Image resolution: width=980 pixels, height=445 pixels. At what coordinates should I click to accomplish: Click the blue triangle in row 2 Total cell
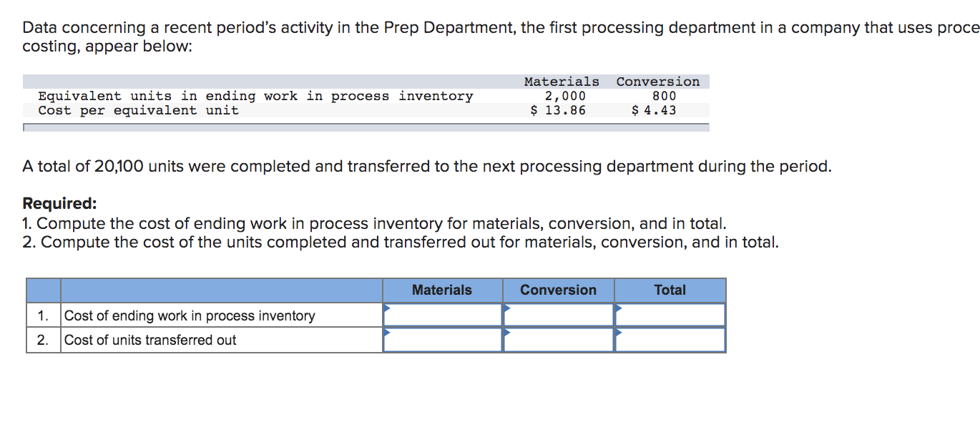[618, 334]
